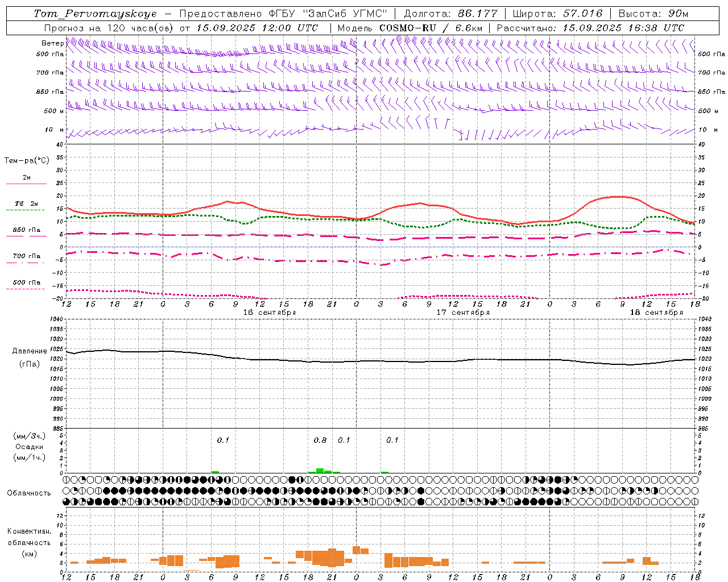The width and height of the screenshot is (728, 582).
Task: Click the 0.8 precipitation amount value
Action: pos(320,440)
